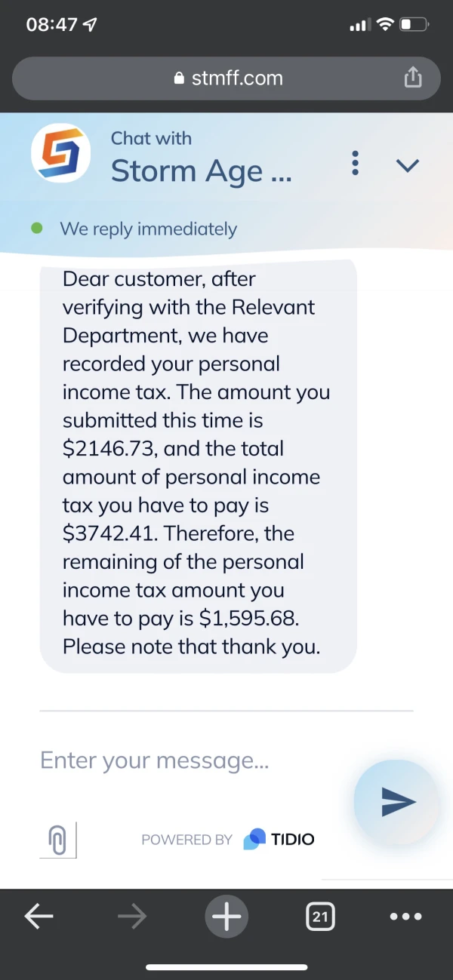Collapse the chat window with the chevron
The height and width of the screenshot is (980, 453).
[x=408, y=165]
